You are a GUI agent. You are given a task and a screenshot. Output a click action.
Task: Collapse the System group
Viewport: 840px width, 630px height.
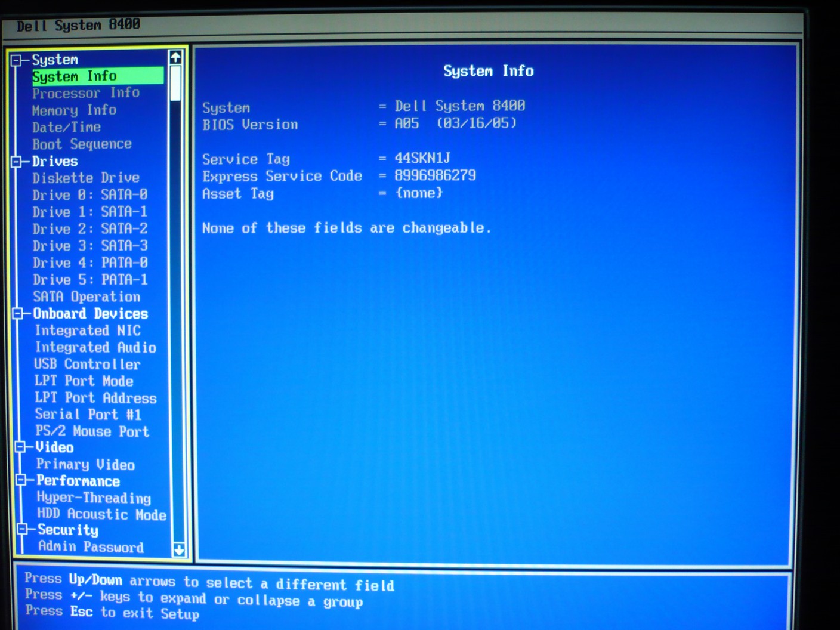16,60
